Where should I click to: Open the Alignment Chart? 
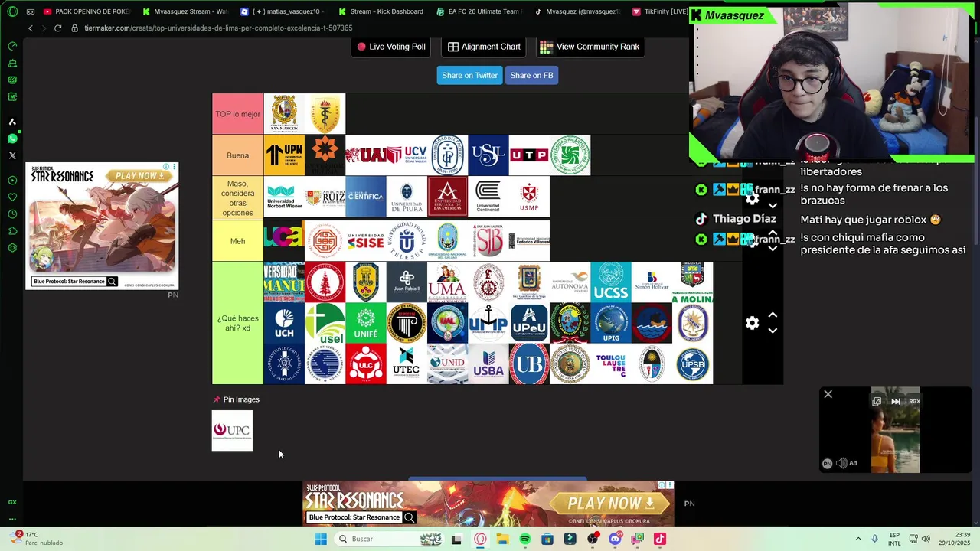click(x=484, y=47)
